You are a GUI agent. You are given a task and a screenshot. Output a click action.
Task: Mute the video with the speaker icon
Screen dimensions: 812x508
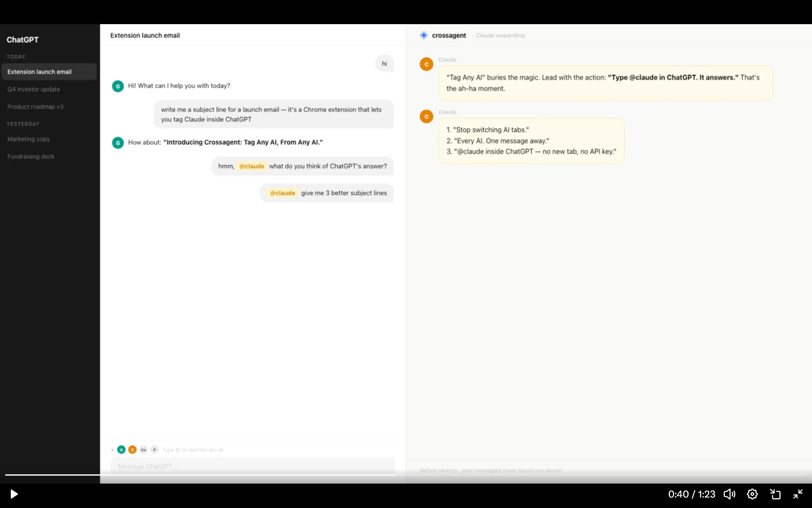coord(730,494)
